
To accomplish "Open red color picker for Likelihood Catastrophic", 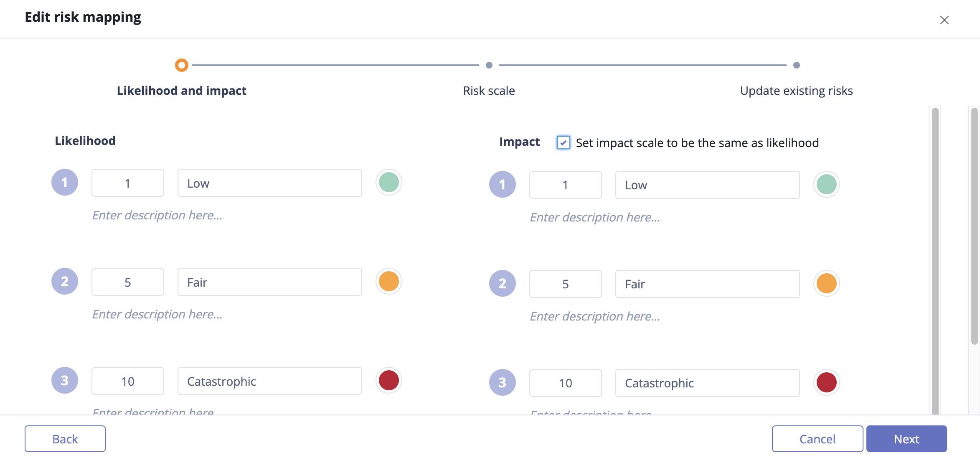I will click(389, 380).
